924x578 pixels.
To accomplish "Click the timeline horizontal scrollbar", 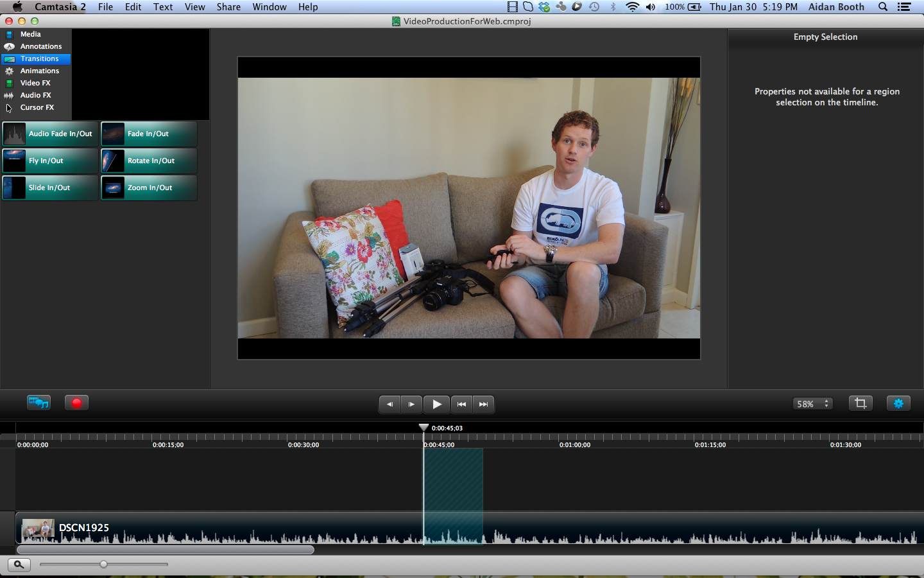I will coord(166,550).
